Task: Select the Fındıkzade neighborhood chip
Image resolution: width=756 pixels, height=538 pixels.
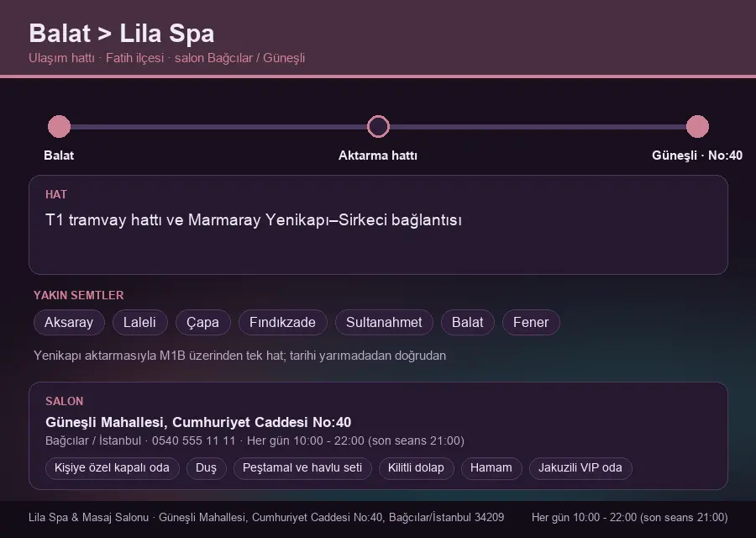Action: point(282,322)
